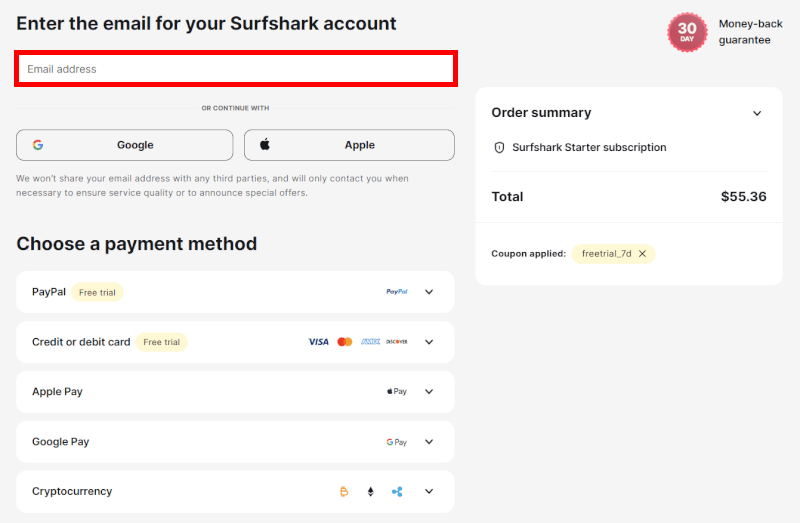This screenshot has width=800, height=523.
Task: Click the Amex card logo
Action: point(370,342)
